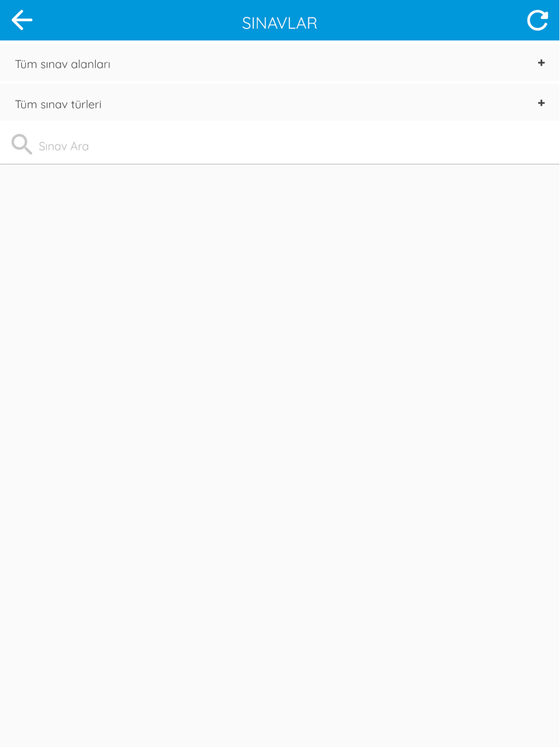Open exam areas dropdown via its label
The width and height of the screenshot is (560, 747).
pyautogui.click(x=63, y=64)
